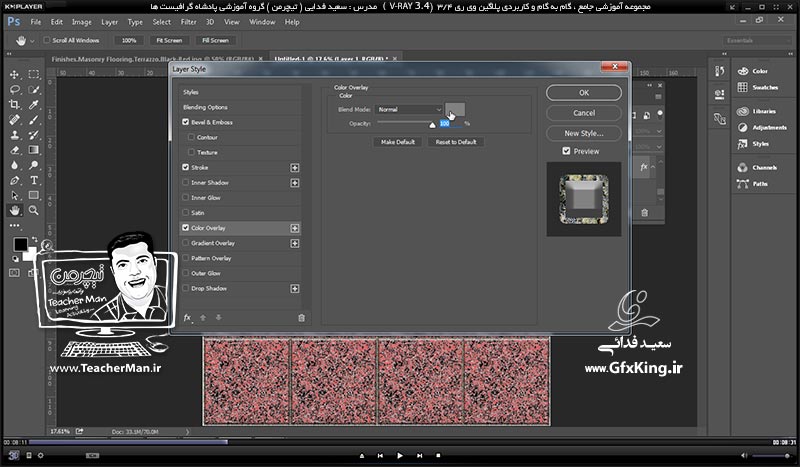
Task: Add another Drop Shadow with plus button
Action: point(295,289)
